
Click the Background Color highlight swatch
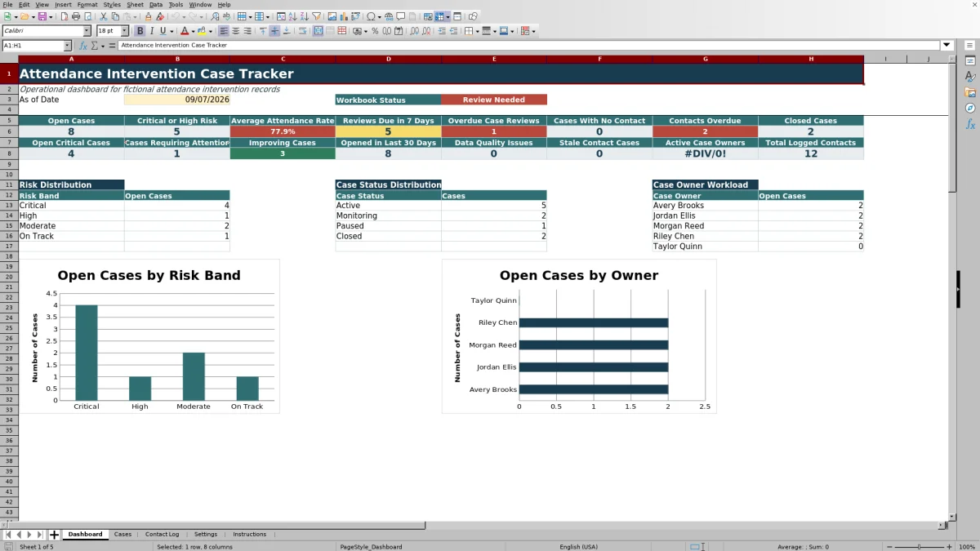203,31
